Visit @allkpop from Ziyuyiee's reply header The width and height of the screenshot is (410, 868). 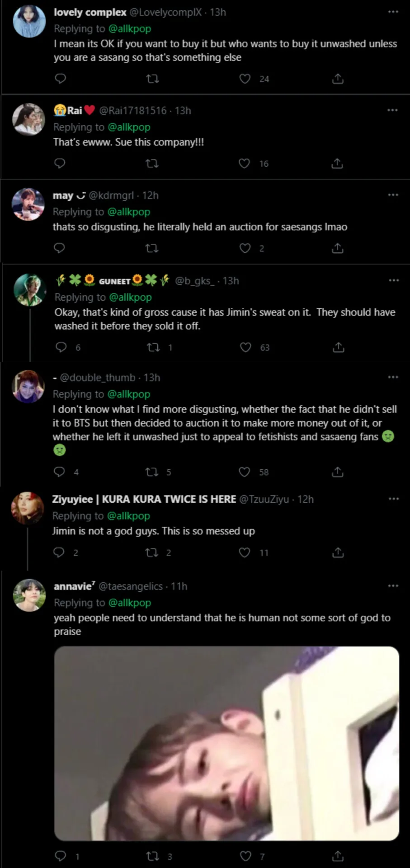pos(128,516)
